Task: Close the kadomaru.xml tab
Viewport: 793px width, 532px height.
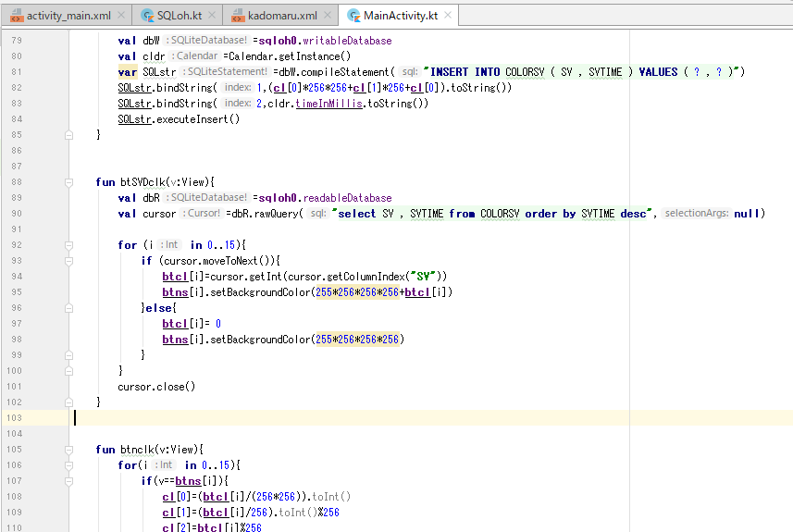Action: coord(328,15)
